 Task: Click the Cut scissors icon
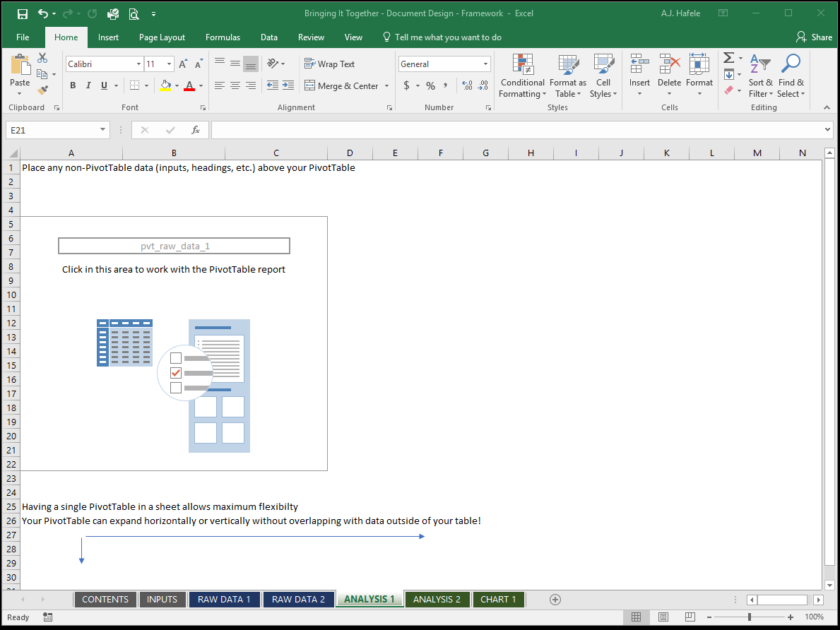pos(42,58)
